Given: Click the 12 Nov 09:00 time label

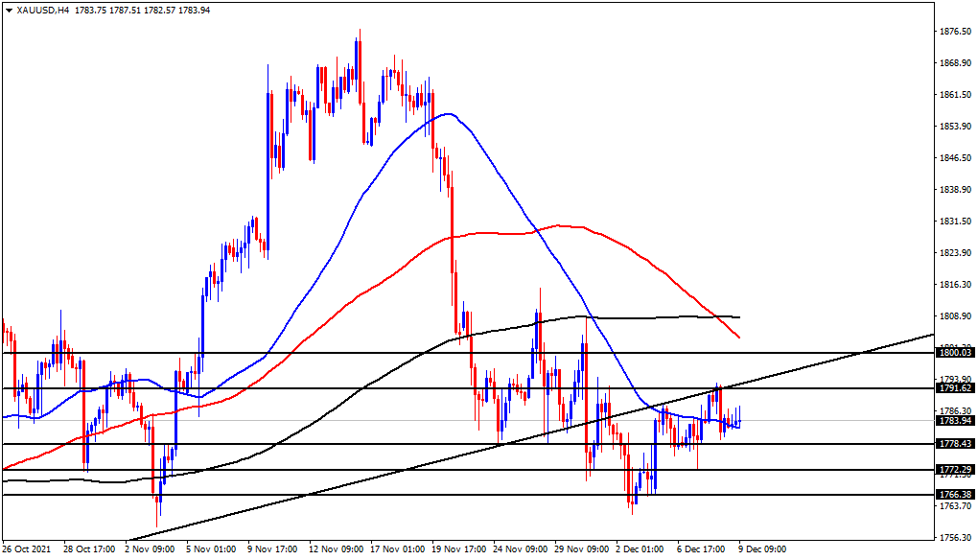Looking at the screenshot, I should click(x=337, y=549).
